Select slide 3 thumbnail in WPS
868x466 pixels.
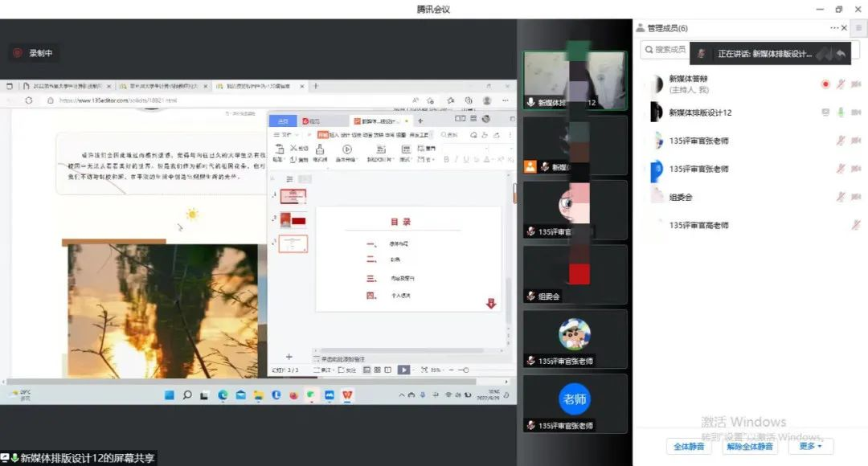(293, 244)
